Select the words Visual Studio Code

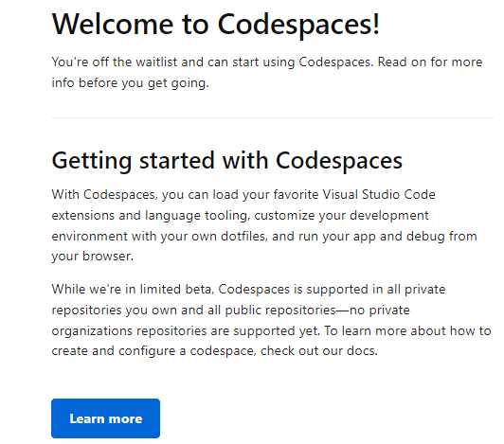click(379, 194)
